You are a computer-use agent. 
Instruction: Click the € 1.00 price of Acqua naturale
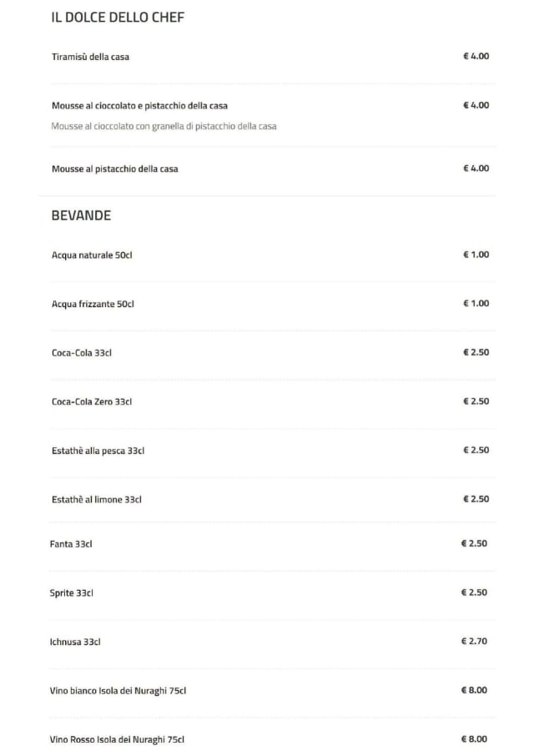point(476,255)
